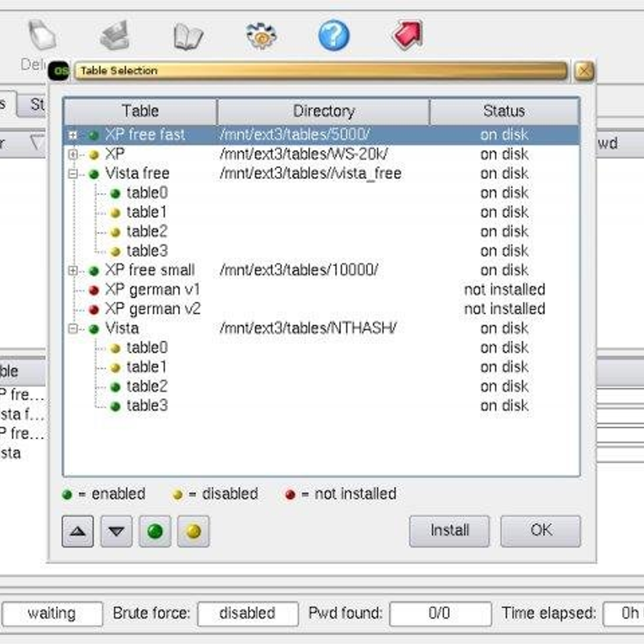
Task: Collapse the Vista tree node
Action: tap(73, 328)
